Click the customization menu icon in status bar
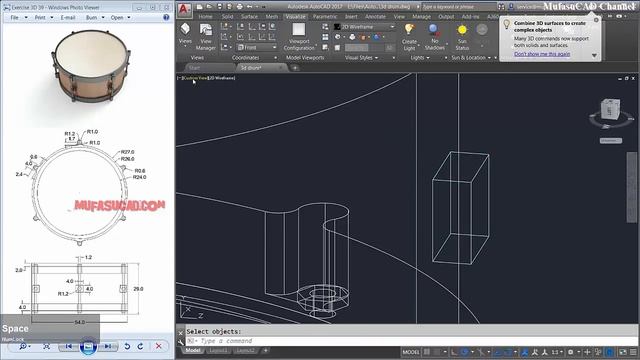This screenshot has width=640, height=360. tap(633, 352)
